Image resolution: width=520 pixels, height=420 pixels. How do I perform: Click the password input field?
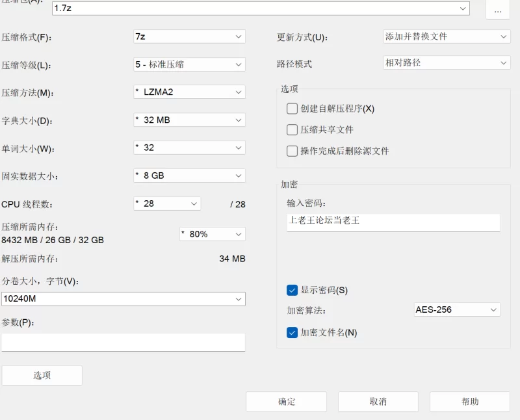393,222
